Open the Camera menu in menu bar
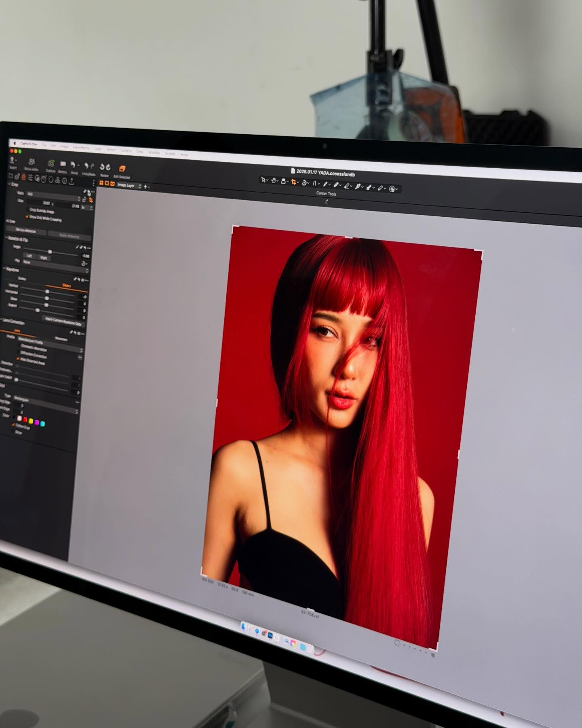Viewport: 582px width, 728px height. 126,151
